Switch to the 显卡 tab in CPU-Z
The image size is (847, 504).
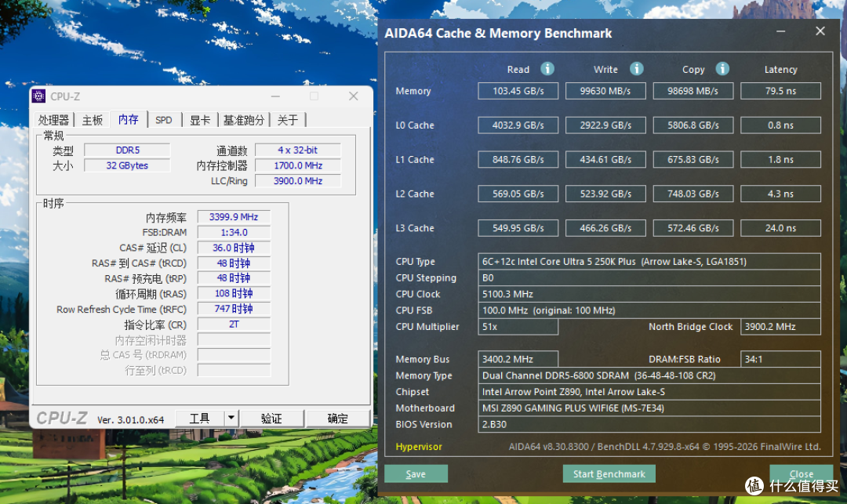[x=199, y=120]
